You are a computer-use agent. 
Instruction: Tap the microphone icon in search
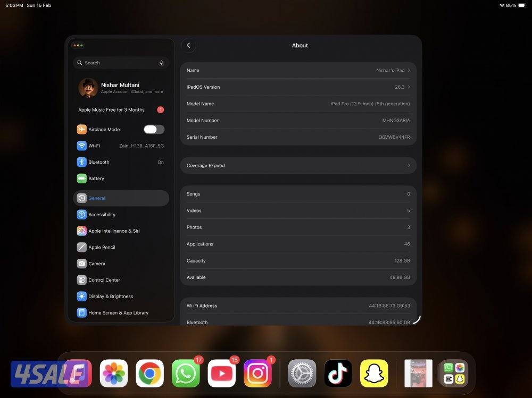pos(161,63)
